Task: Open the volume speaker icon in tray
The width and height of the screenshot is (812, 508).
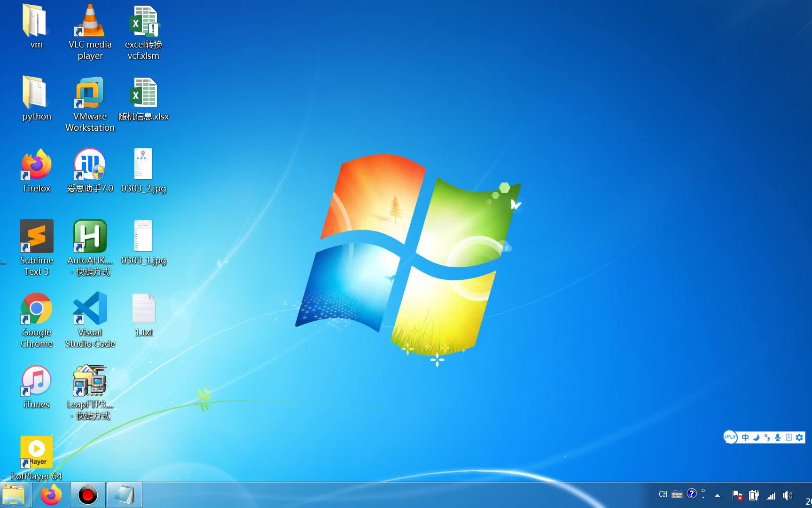Action: point(787,495)
